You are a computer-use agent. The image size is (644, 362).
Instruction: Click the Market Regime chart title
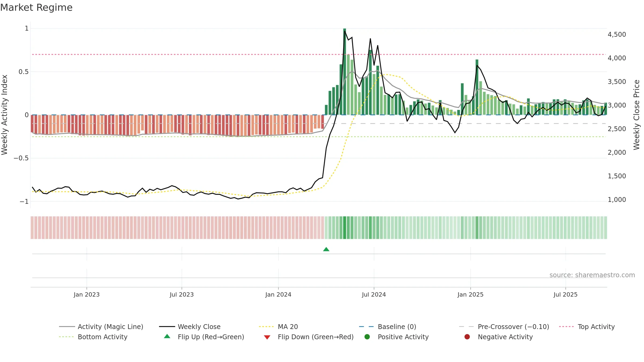tap(36, 8)
